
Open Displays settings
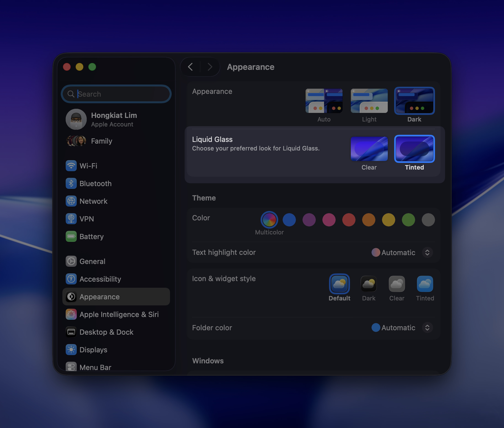pyautogui.click(x=93, y=350)
